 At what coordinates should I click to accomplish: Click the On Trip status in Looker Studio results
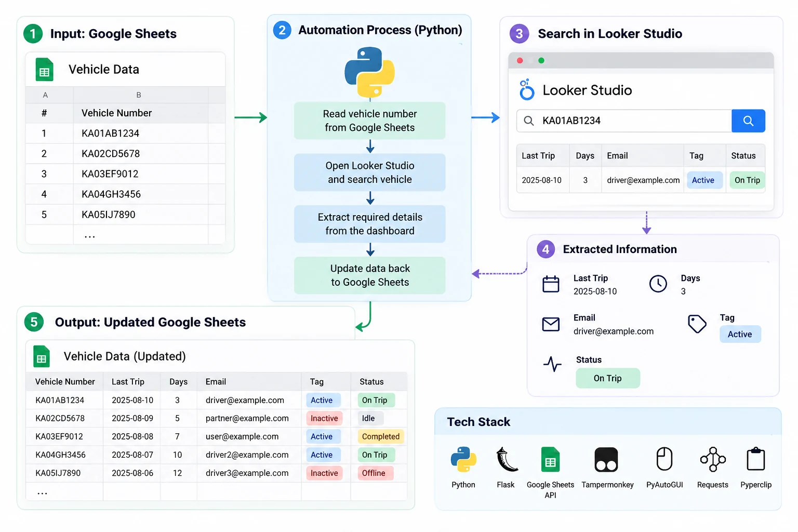747,180
